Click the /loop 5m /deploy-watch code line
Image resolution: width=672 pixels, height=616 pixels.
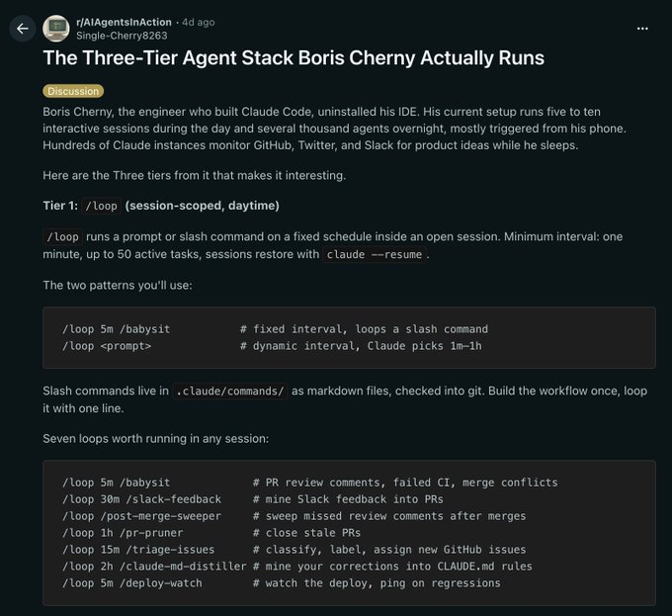(281, 583)
